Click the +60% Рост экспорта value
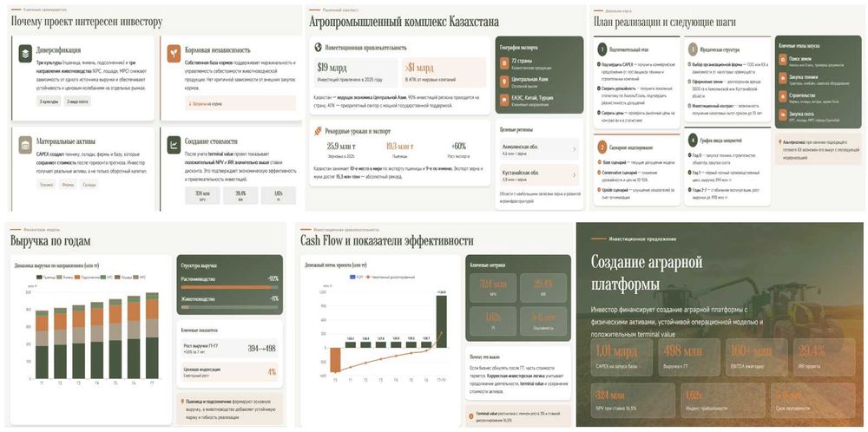The image size is (868, 432). pos(459,147)
